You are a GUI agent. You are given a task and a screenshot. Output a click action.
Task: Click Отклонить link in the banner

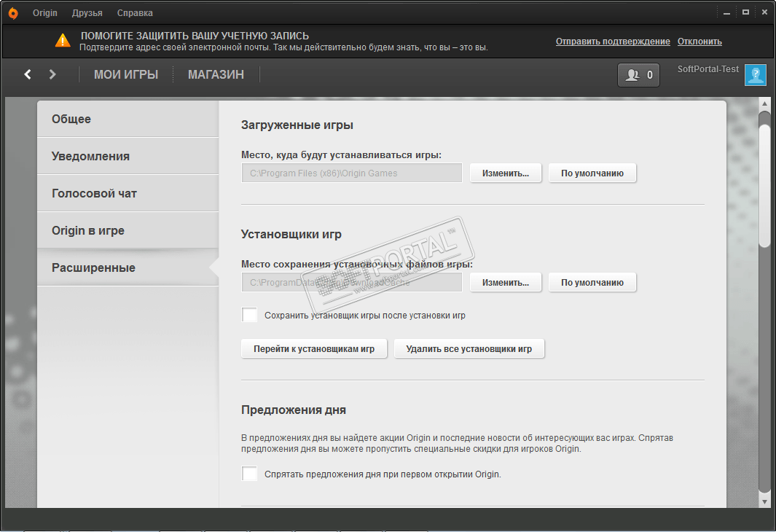coord(699,42)
